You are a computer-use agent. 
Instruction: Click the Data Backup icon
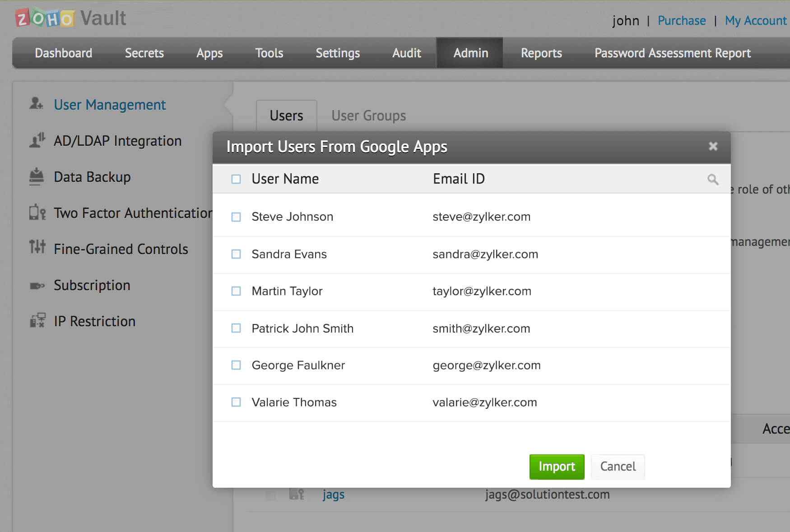(x=37, y=176)
